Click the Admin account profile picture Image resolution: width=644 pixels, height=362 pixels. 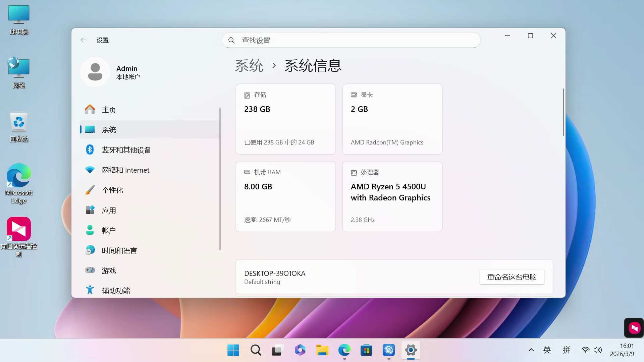point(95,72)
